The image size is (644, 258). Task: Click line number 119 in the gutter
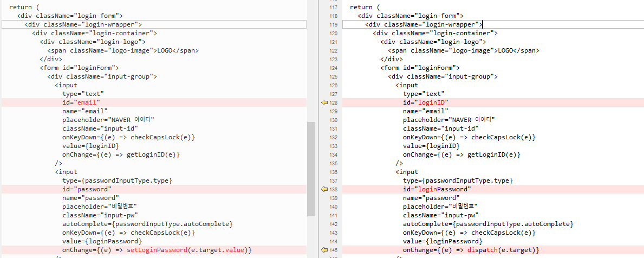point(334,24)
